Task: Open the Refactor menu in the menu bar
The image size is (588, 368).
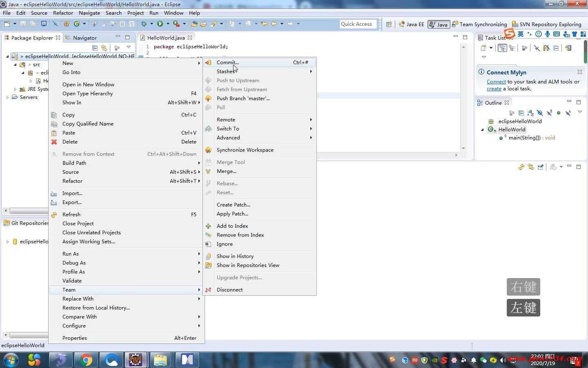Action: [x=63, y=13]
